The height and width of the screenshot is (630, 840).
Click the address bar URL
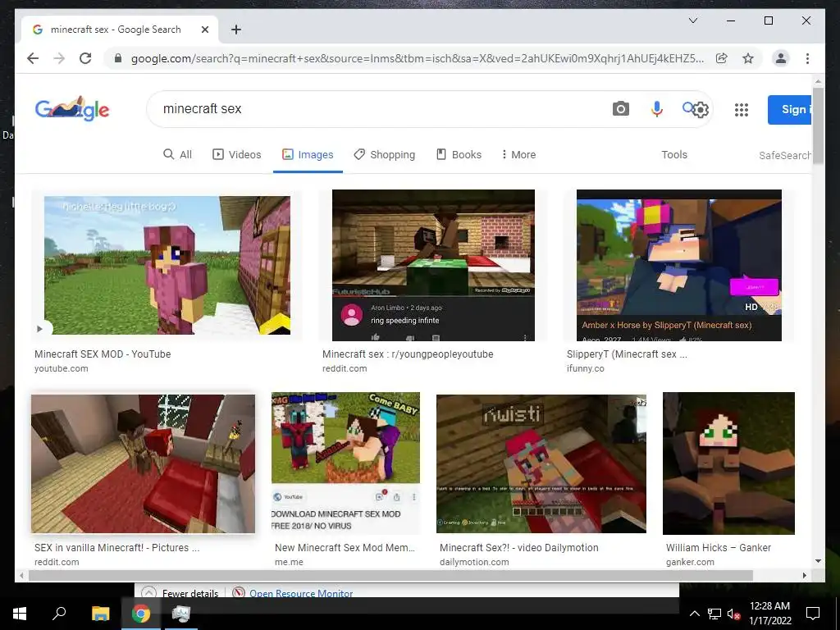[x=418, y=58]
